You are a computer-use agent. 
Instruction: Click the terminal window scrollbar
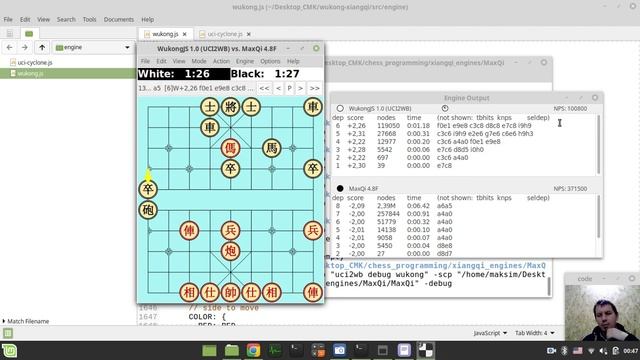549,286
